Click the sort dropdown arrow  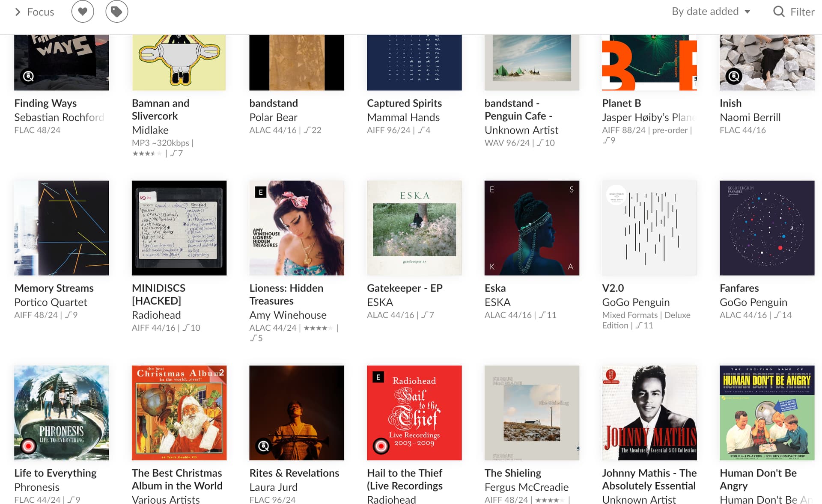[x=747, y=12]
